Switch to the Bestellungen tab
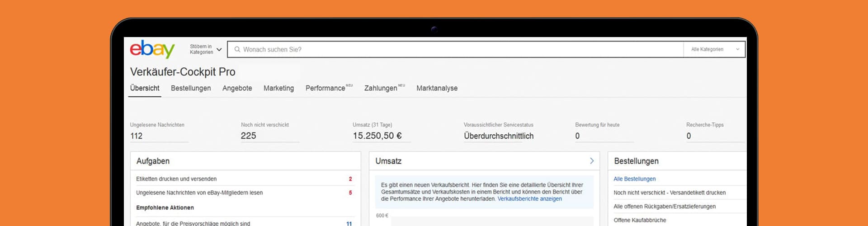Screen dimensions: 868x226 click(191, 88)
